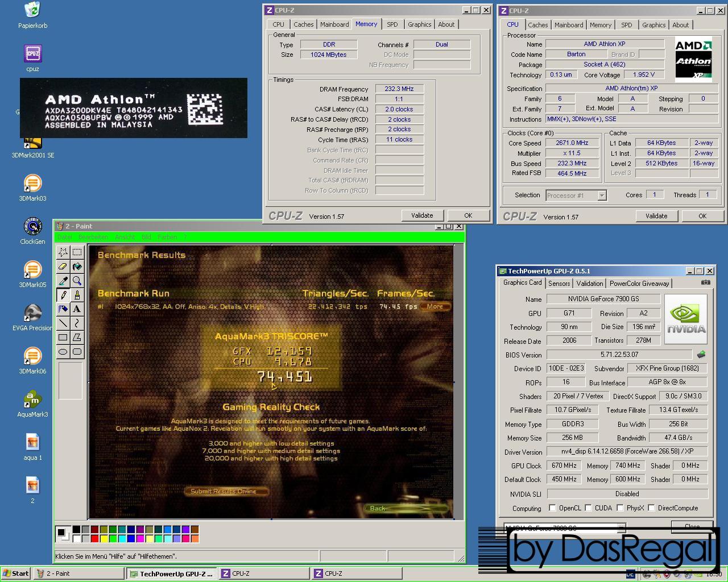Click the DRAM Frequency value field

coord(399,89)
